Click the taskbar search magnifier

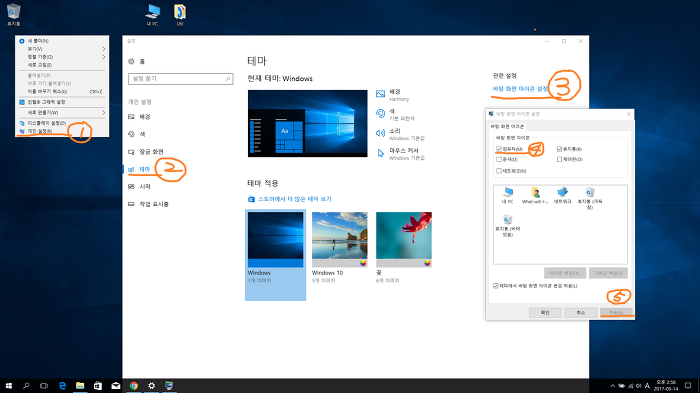coord(26,386)
